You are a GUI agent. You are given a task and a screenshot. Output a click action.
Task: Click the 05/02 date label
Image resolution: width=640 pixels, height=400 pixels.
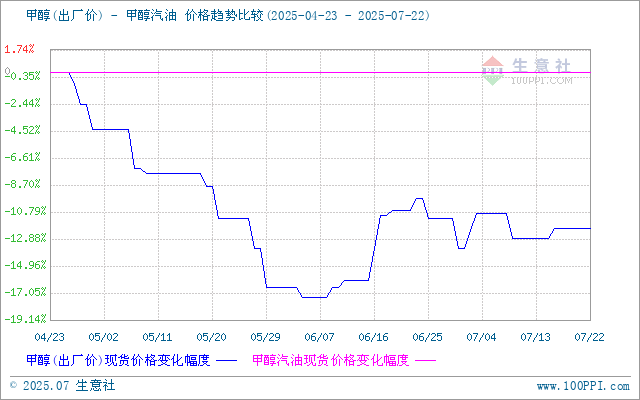coord(104,337)
